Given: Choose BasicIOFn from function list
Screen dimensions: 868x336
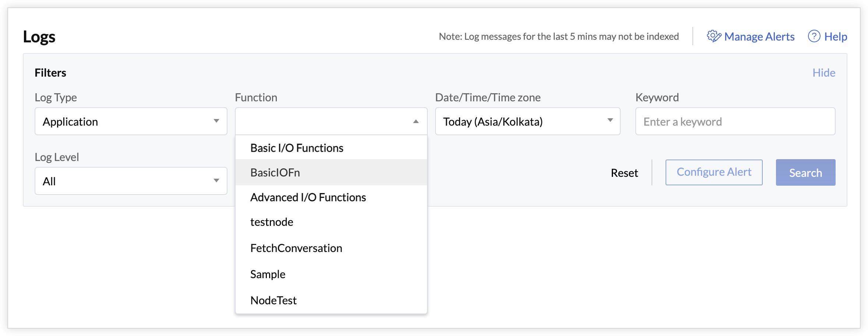Looking at the screenshot, I should [275, 172].
